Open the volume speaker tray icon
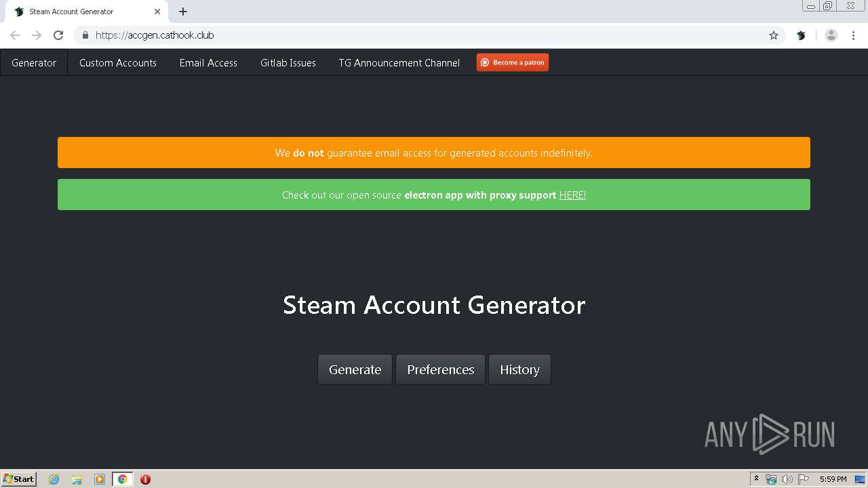 pyautogui.click(x=787, y=479)
